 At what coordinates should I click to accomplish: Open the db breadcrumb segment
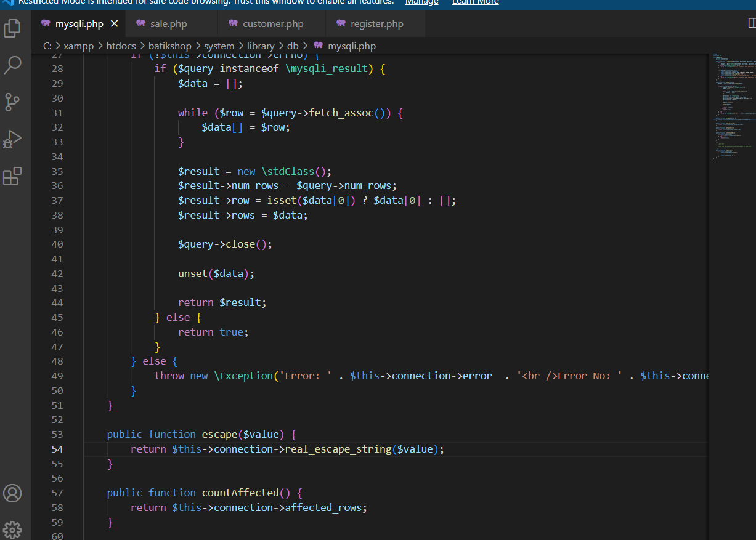click(293, 46)
